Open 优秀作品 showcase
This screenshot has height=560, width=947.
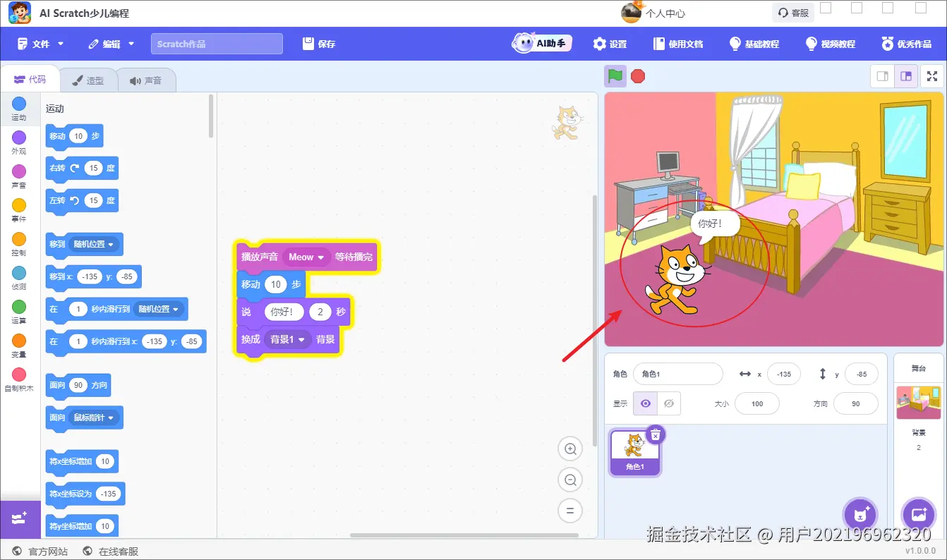pyautogui.click(x=907, y=44)
